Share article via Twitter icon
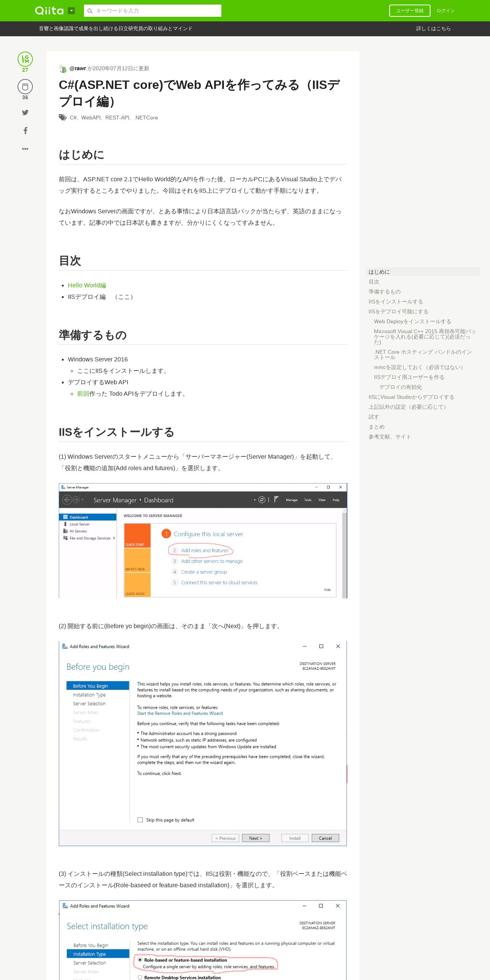 click(x=25, y=112)
